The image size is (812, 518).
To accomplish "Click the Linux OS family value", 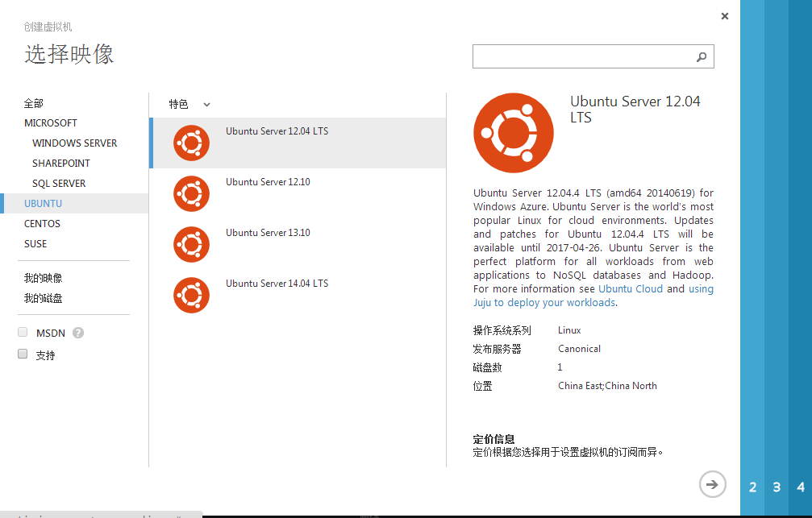I will (569, 330).
